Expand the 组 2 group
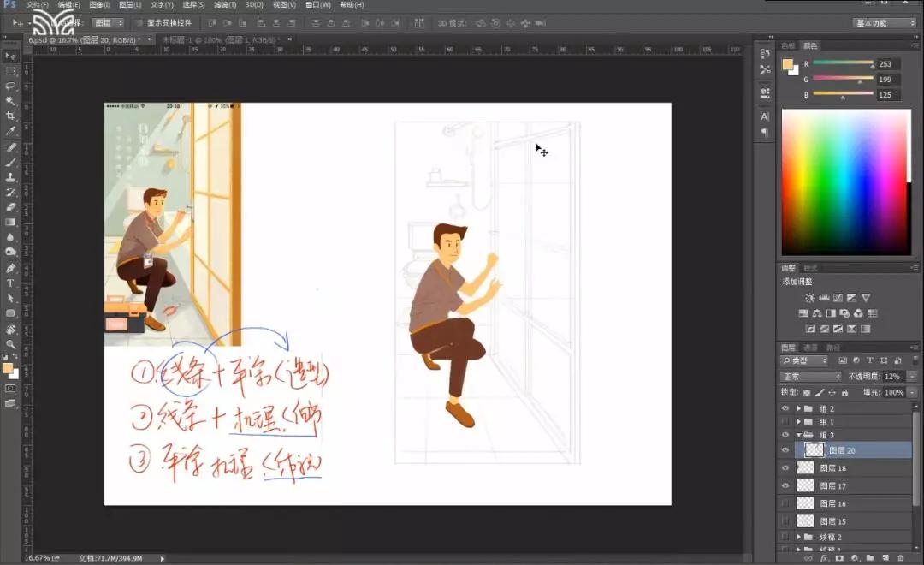 click(798, 408)
